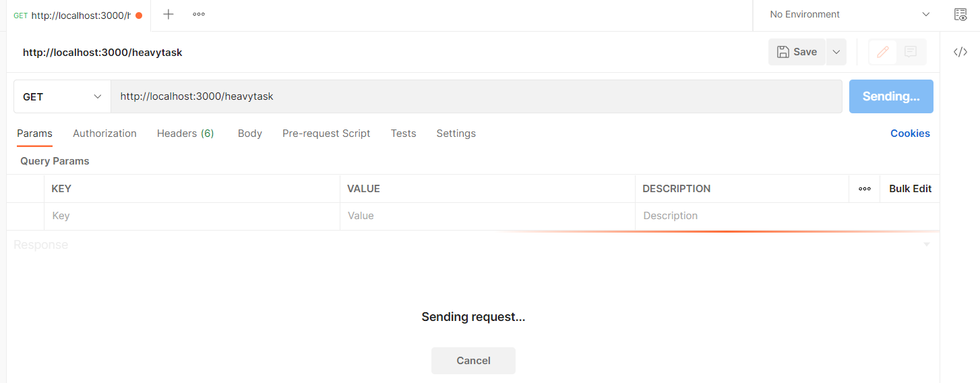Viewport: 980px width, 383px height.
Task: Click the Key input cell
Action: click(192, 216)
